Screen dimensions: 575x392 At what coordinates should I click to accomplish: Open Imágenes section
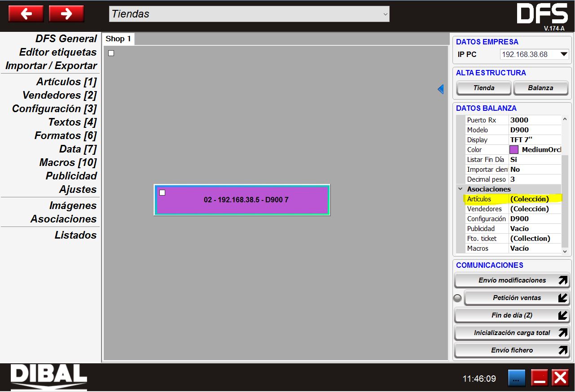[x=73, y=205]
